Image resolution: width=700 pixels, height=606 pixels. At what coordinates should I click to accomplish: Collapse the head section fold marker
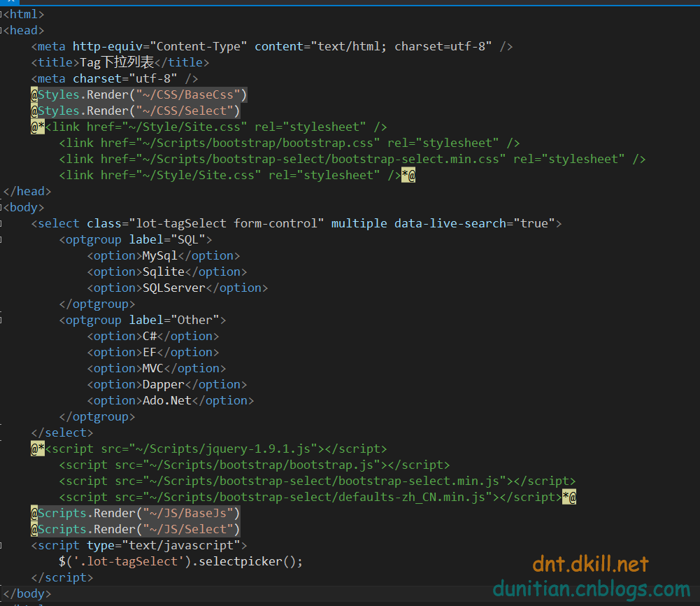(x=1, y=31)
